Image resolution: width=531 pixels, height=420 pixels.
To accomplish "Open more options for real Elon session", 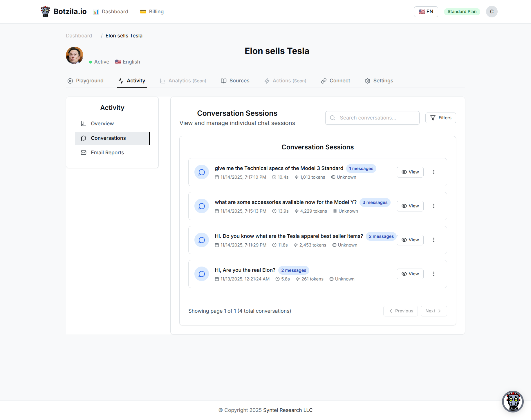I will pyautogui.click(x=434, y=274).
